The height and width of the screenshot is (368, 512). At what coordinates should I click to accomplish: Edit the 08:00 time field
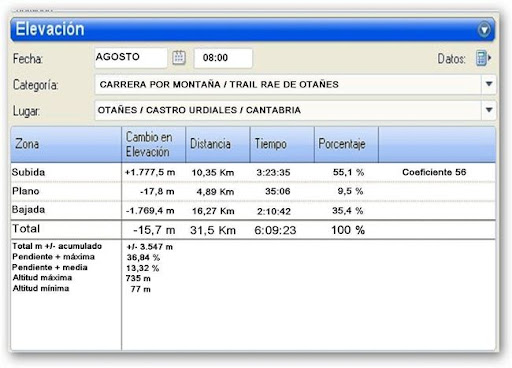pyautogui.click(x=223, y=58)
